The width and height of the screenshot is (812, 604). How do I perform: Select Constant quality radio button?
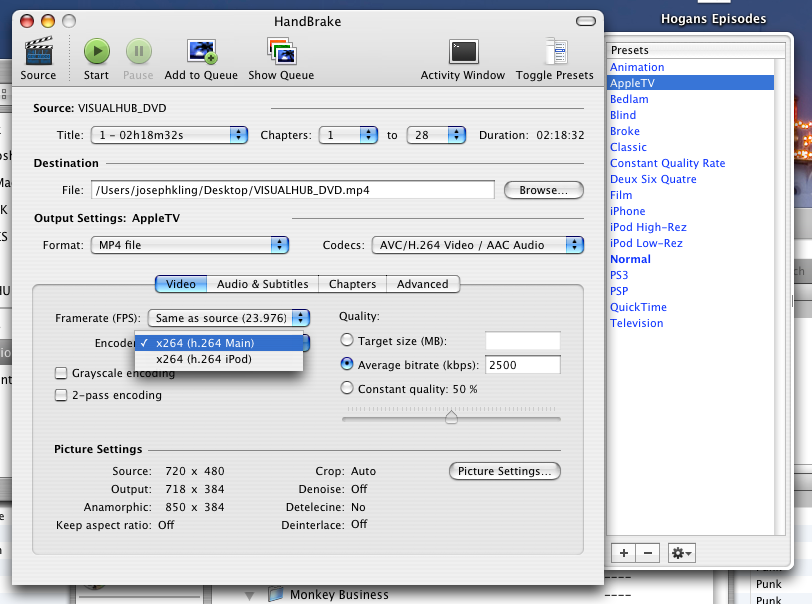(347, 387)
